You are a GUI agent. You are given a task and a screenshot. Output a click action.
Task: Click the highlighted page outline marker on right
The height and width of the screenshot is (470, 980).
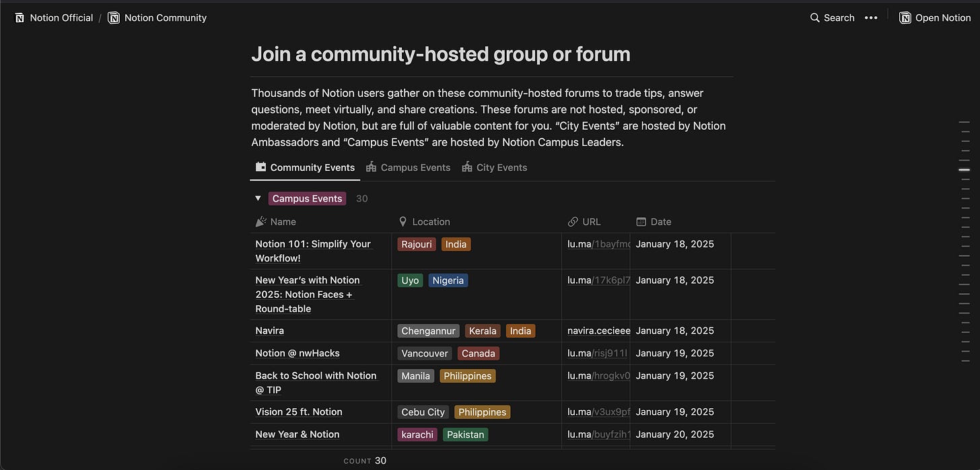pos(965,170)
